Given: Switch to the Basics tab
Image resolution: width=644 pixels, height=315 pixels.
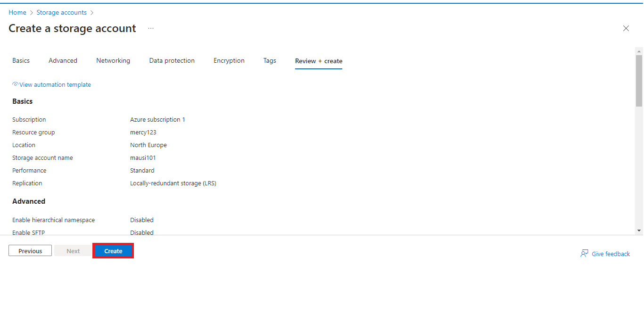Looking at the screenshot, I should [21, 60].
